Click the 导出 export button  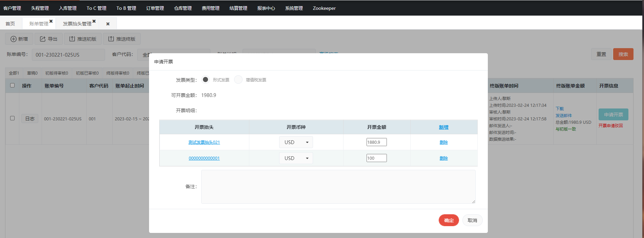click(48, 39)
